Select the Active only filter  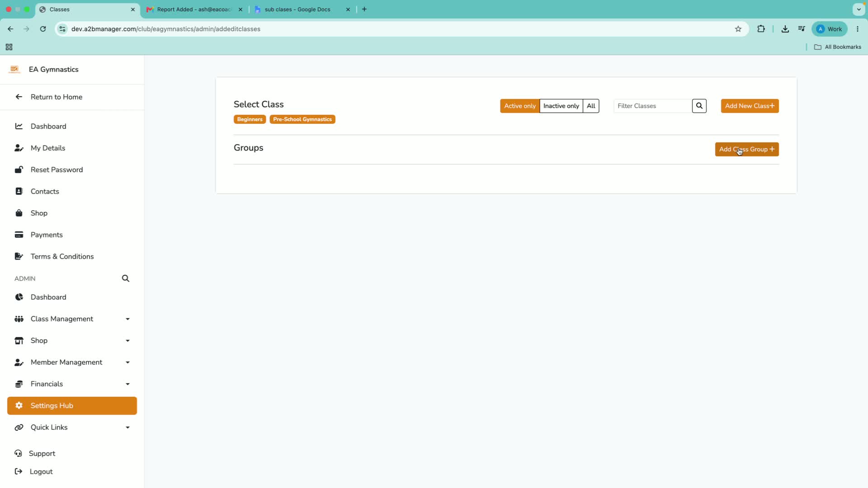pyautogui.click(x=520, y=106)
